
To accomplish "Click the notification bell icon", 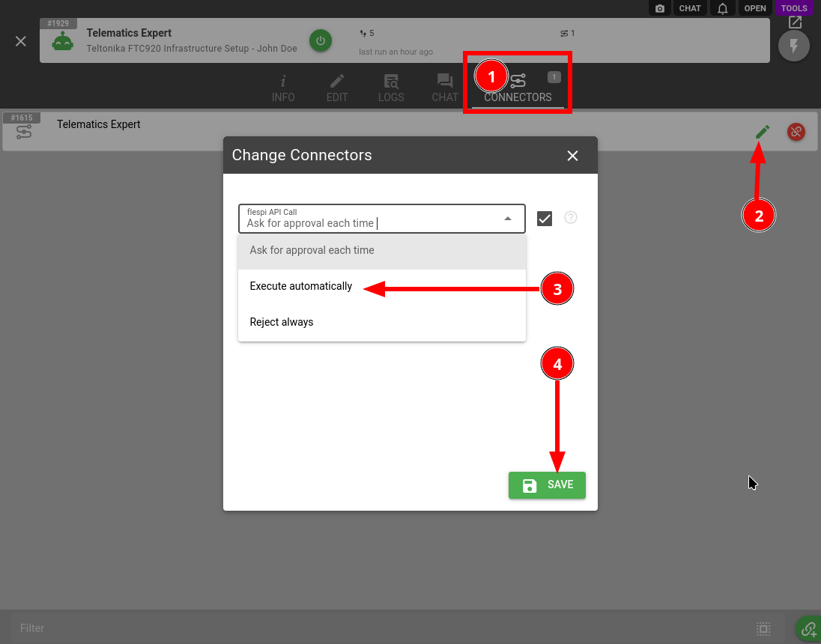I will [723, 7].
